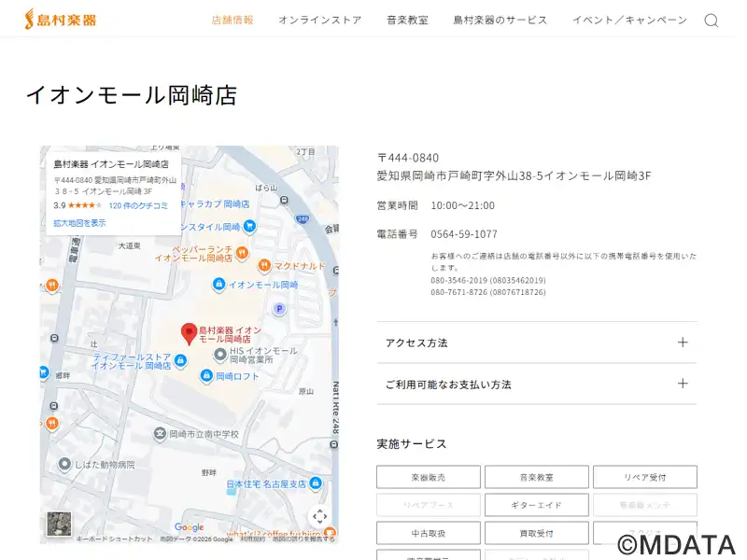Screen dimensions: 747x560
Task: Click the Shimamura Gakki logo
Action: pyautogui.click(x=60, y=19)
